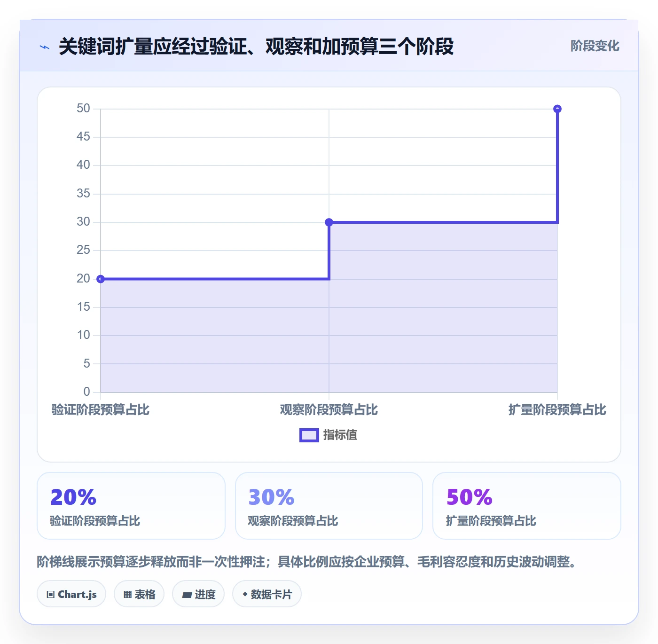
Task: Click the y-axis tick label 0
Action: tap(86, 392)
